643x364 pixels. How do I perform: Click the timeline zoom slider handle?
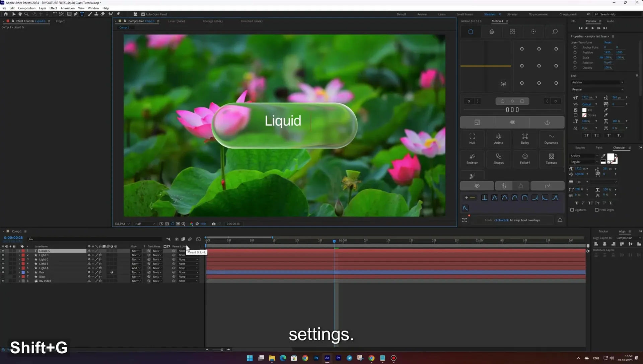[222, 350]
